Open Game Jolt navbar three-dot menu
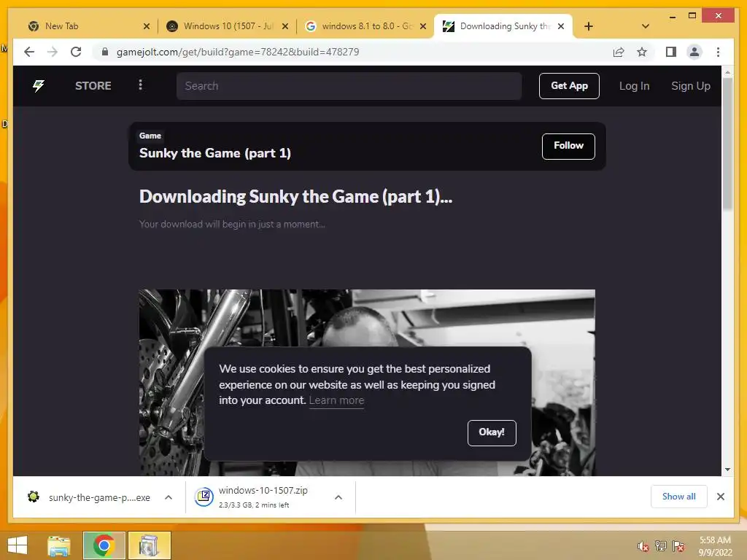Screen dimensions: 747x560 tap(140, 85)
